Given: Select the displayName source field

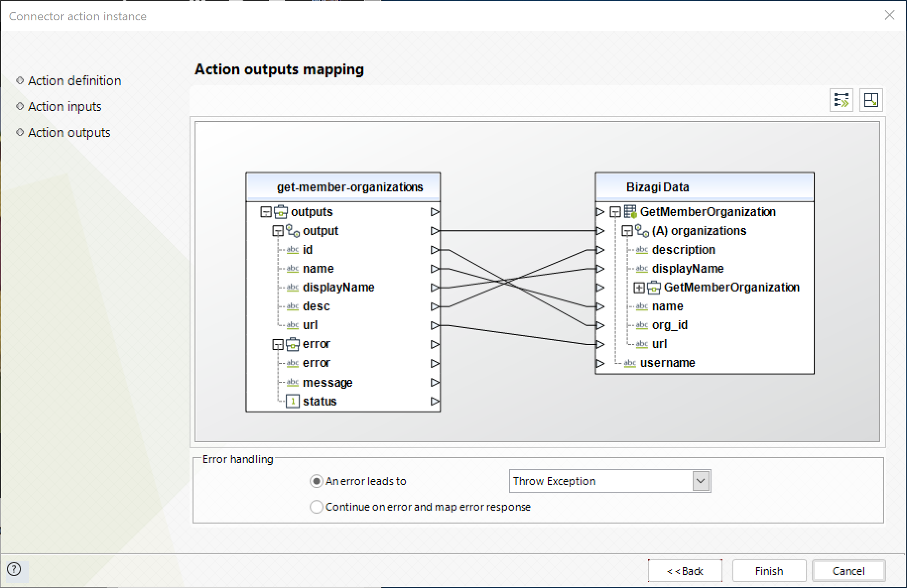Looking at the screenshot, I should 338,287.
